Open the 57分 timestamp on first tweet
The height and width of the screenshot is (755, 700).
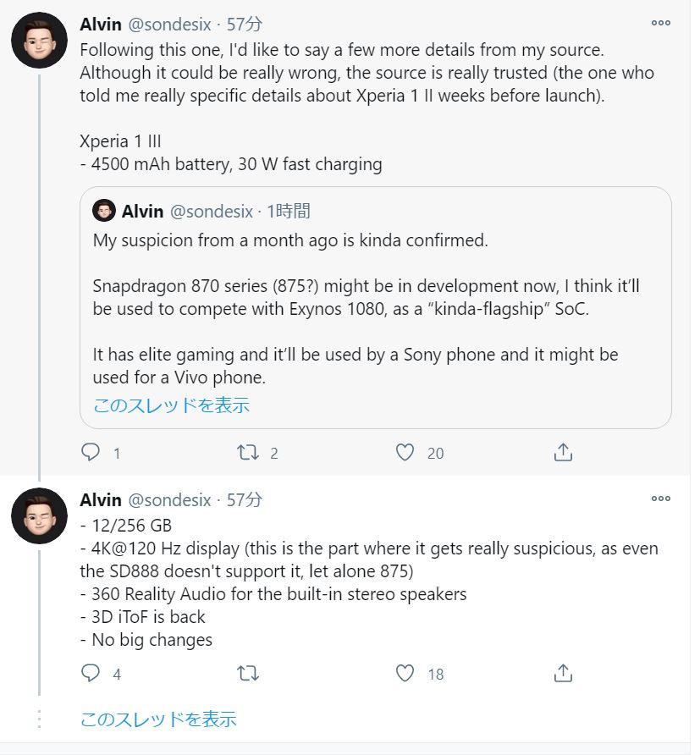pos(245,24)
